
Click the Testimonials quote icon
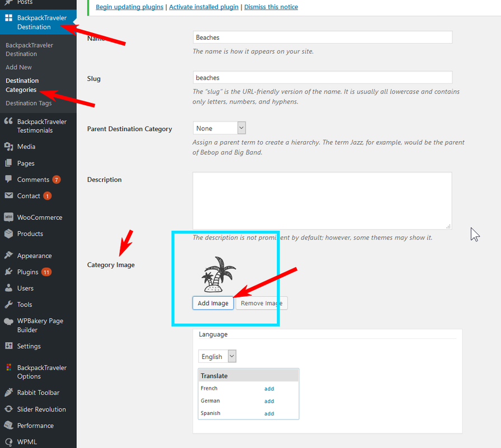(x=8, y=122)
